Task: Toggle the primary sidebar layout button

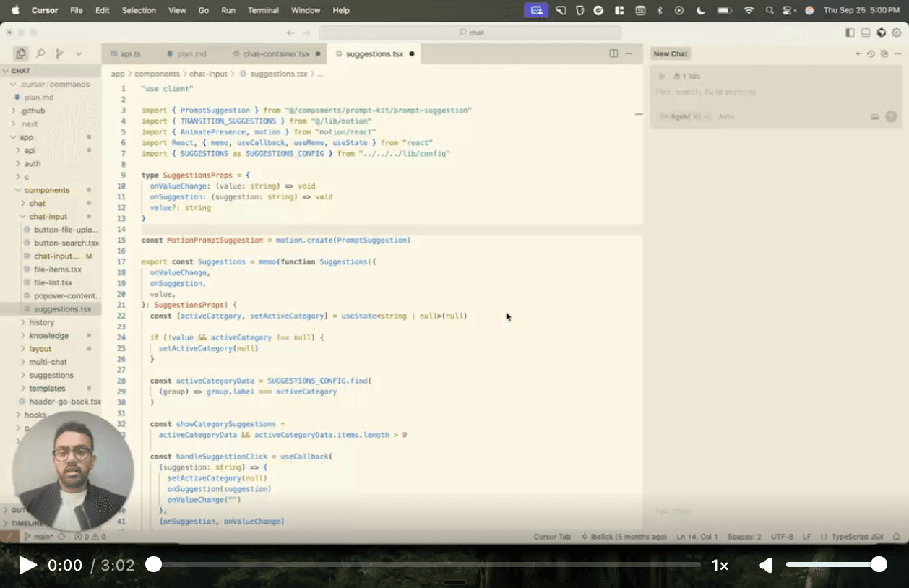Action: click(850, 33)
